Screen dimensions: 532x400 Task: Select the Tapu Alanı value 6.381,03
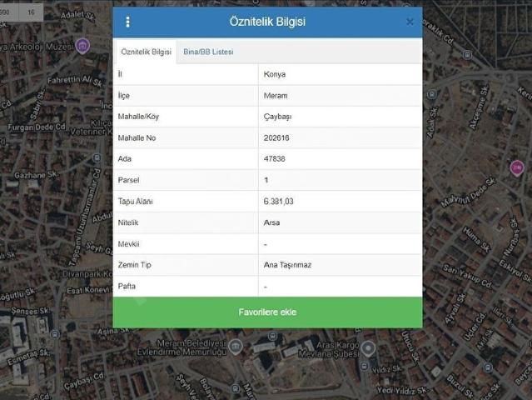coord(279,202)
